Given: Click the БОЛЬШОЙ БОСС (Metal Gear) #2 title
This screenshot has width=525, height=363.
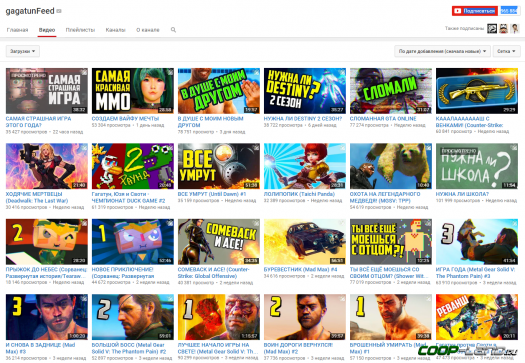Looking at the screenshot, I should [x=129, y=348].
